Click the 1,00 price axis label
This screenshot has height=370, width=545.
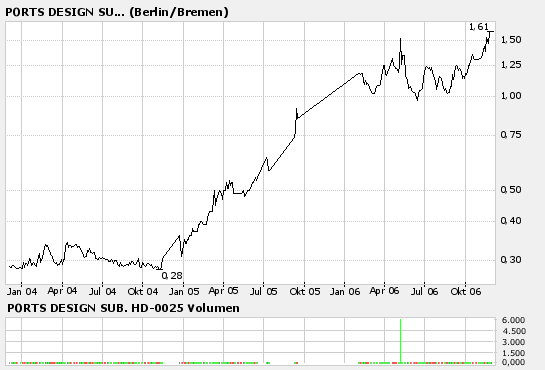pyautogui.click(x=511, y=96)
